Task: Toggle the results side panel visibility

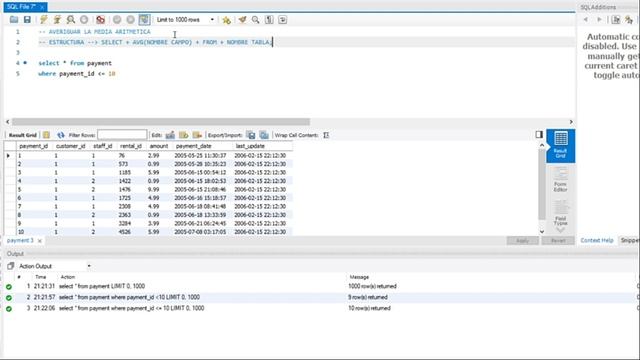Action: [x=539, y=134]
